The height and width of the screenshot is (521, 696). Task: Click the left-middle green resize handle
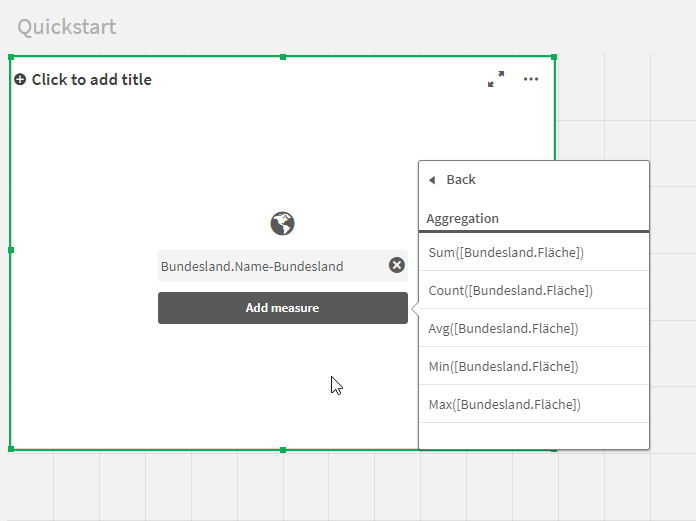click(11, 250)
